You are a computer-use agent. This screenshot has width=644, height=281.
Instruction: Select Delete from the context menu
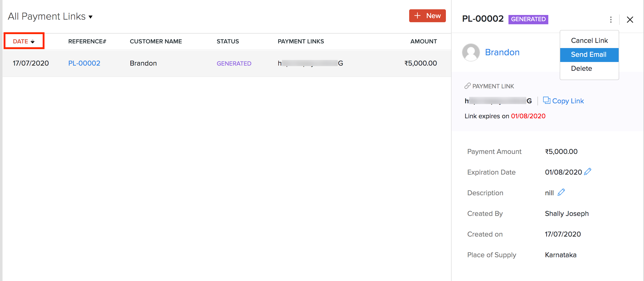(581, 68)
